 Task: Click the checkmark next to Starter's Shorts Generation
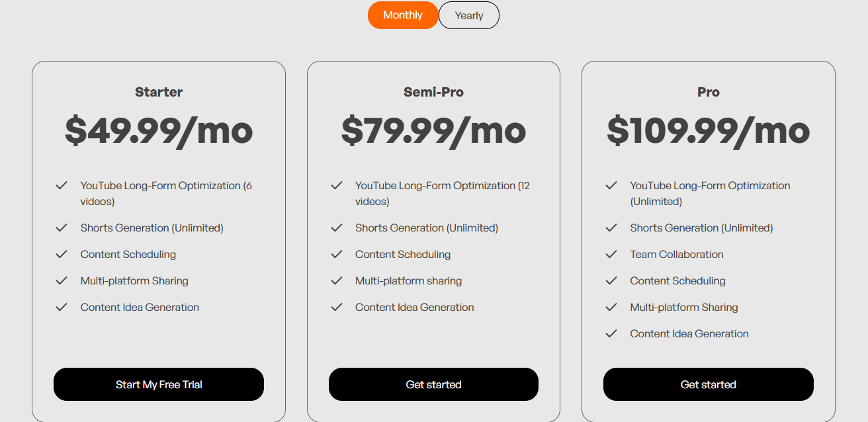click(62, 228)
